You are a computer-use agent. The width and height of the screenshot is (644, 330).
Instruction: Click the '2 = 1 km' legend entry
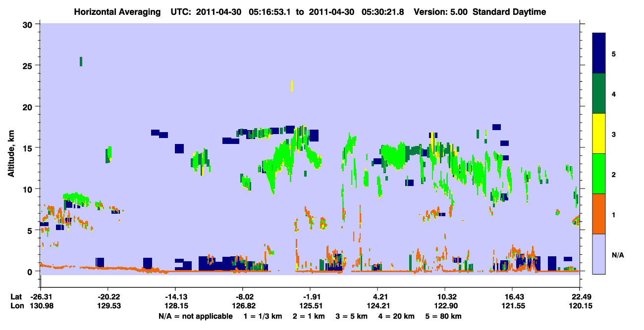[309, 316]
